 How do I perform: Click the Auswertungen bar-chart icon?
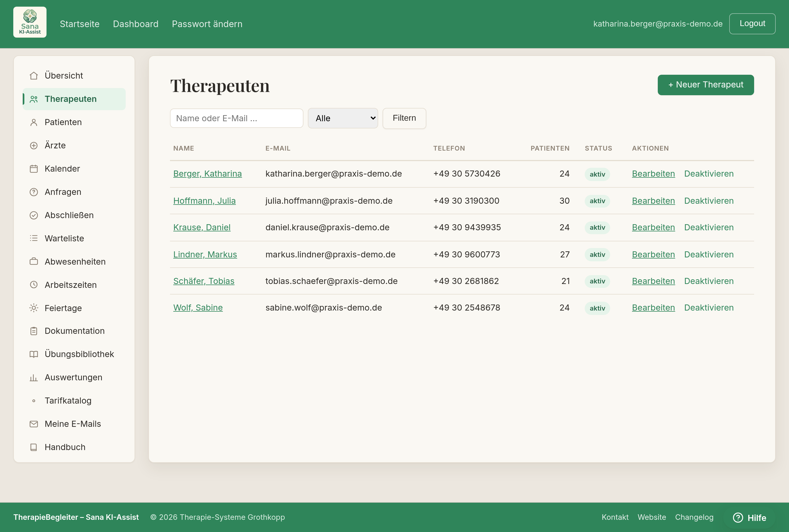coord(33,378)
